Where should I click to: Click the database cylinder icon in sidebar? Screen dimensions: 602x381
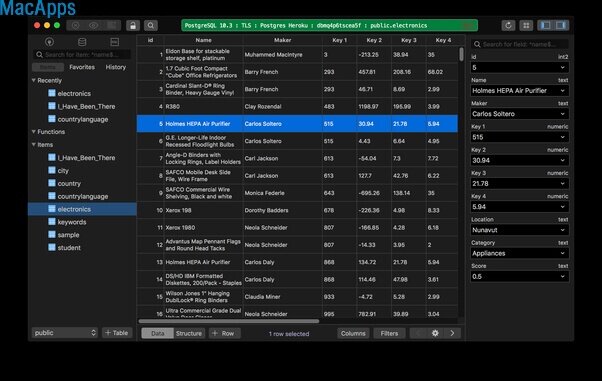(x=82, y=42)
